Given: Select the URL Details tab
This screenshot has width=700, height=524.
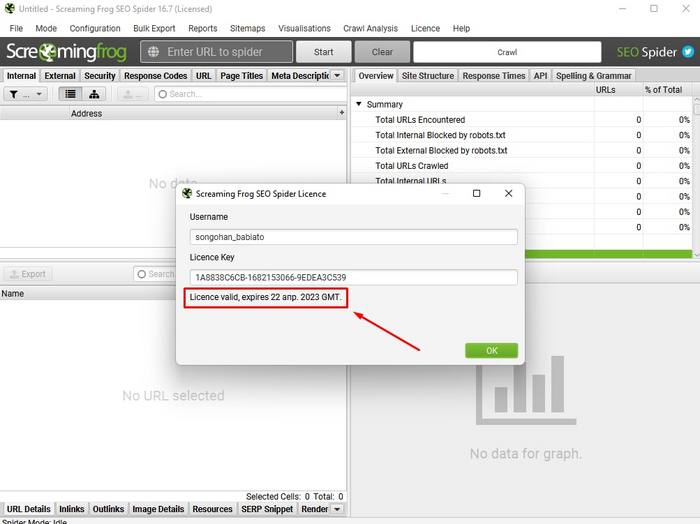Looking at the screenshot, I should [29, 509].
